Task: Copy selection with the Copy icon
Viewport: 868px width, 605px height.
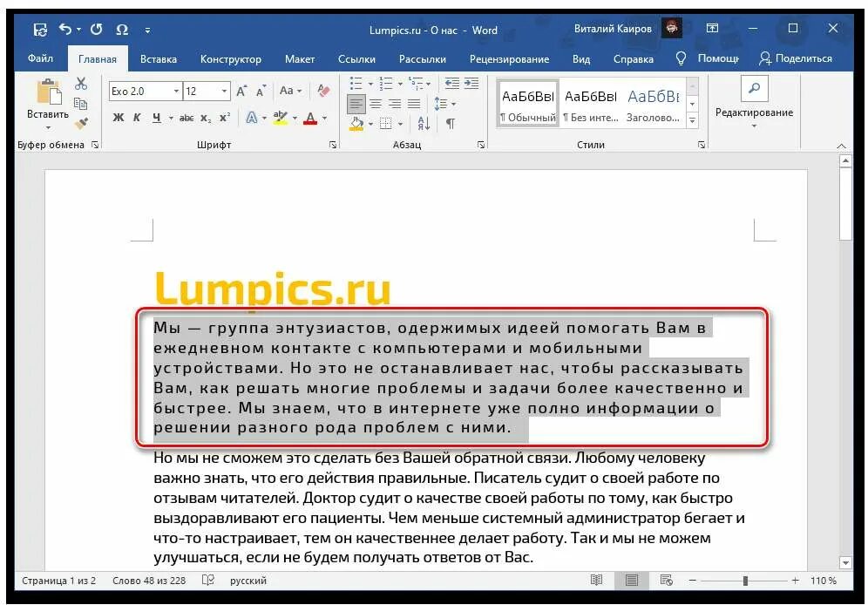Action: pos(81,103)
